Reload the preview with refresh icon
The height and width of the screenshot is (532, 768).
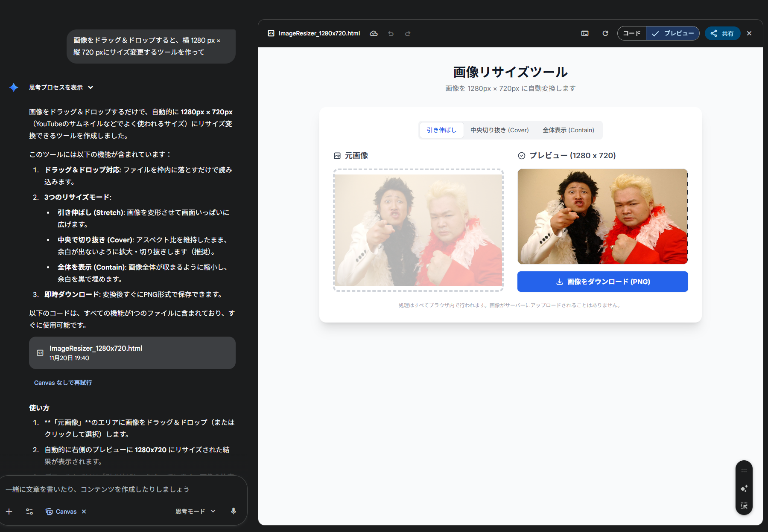pyautogui.click(x=605, y=33)
